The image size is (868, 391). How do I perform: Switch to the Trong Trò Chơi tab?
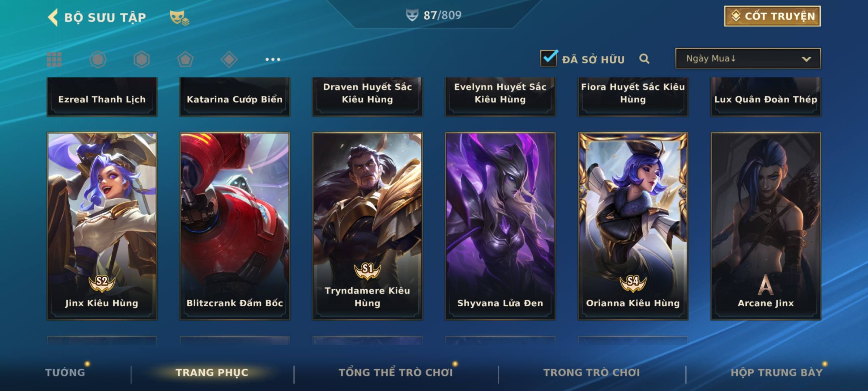pos(592,373)
